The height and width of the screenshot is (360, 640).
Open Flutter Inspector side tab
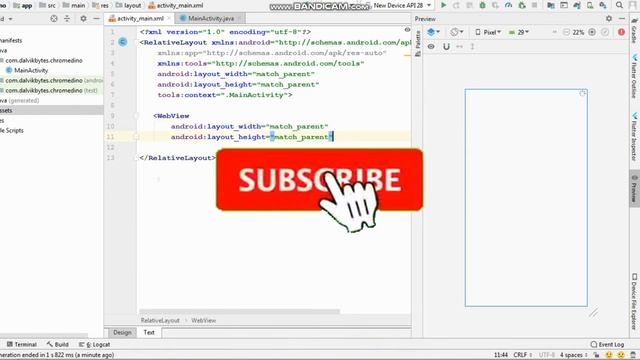[634, 137]
